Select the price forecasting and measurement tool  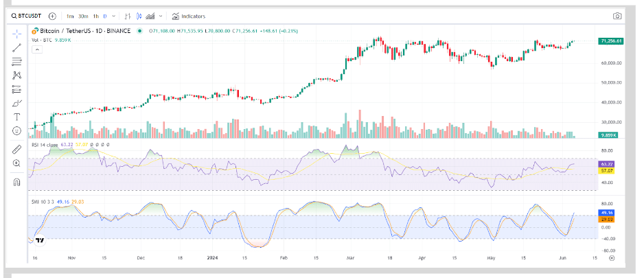[17, 89]
